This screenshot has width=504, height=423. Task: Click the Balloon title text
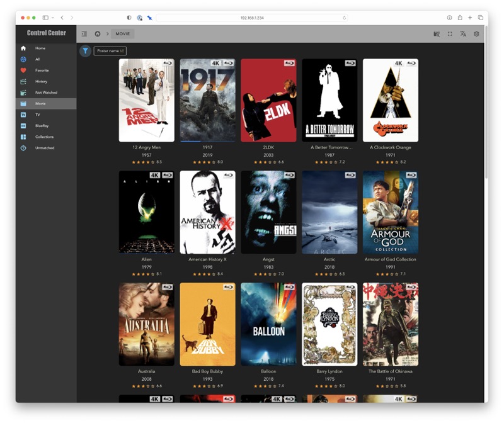(268, 371)
